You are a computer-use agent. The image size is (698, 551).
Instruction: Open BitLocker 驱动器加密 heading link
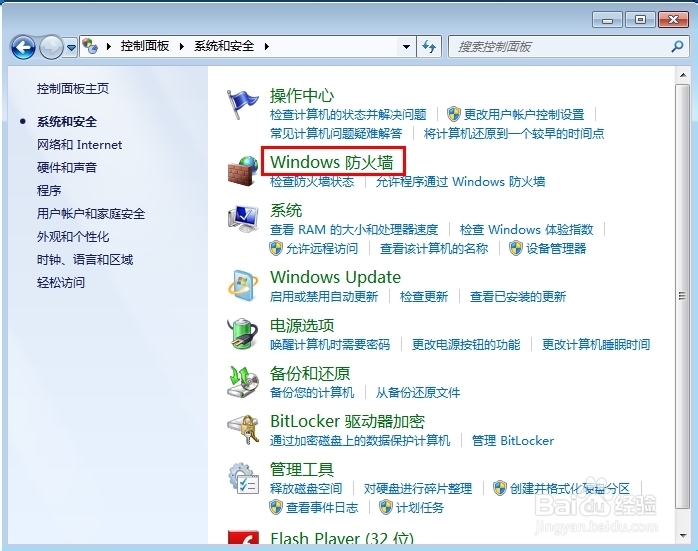click(347, 421)
